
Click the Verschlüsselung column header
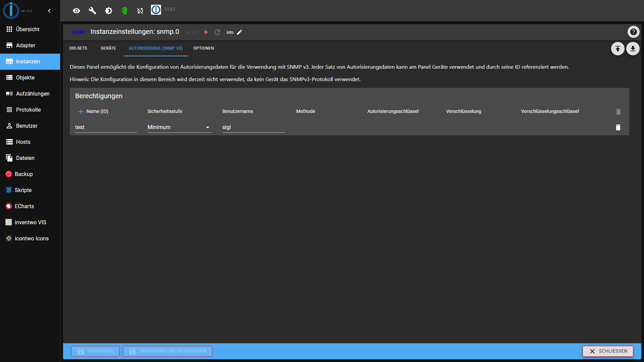coord(464,111)
